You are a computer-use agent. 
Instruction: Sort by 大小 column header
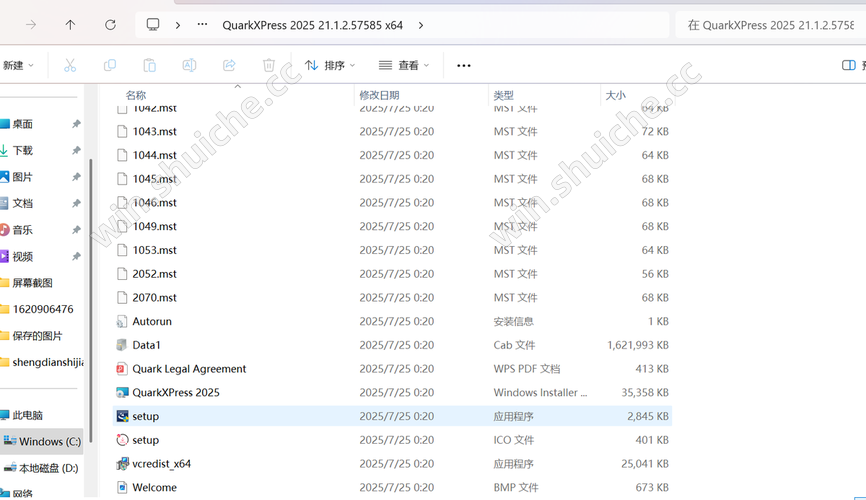point(615,95)
